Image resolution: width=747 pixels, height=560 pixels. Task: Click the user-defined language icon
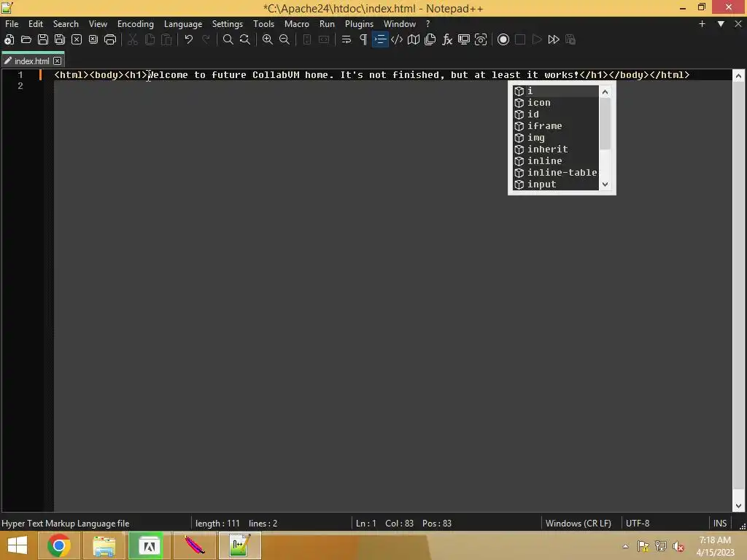[397, 39]
